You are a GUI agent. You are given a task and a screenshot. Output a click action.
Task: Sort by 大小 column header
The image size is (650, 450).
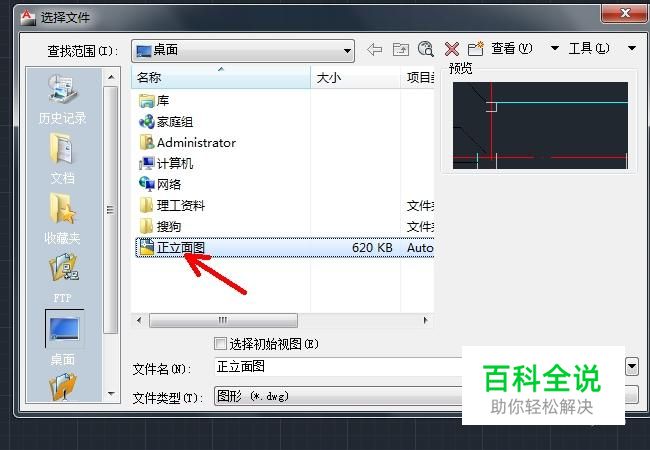pyautogui.click(x=355, y=77)
